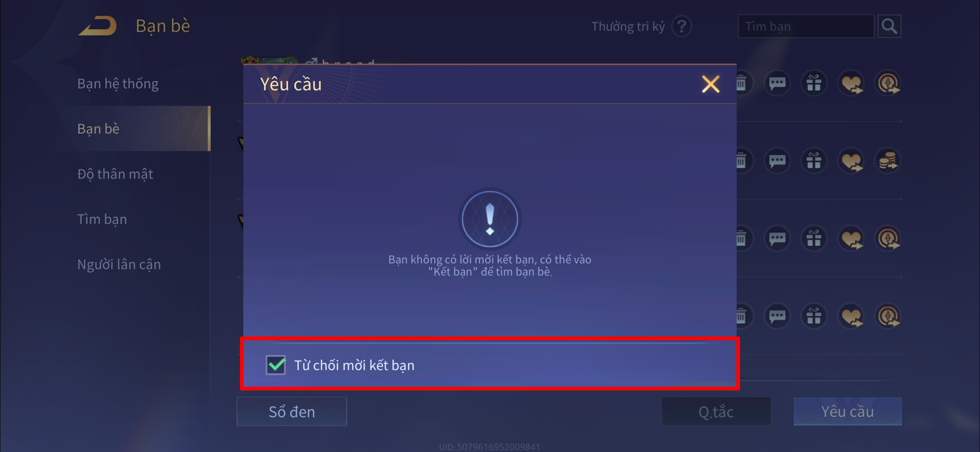Click the heart/favorite icon third row
This screenshot has width=980, height=452.
coord(851,239)
